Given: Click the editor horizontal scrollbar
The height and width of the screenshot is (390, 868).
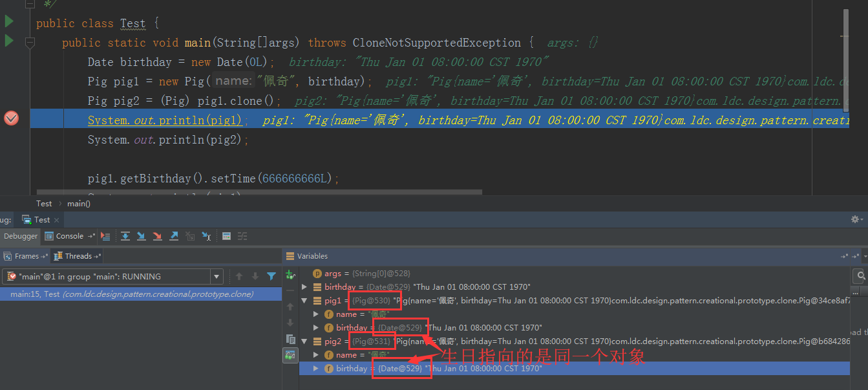Looking at the screenshot, I should click(x=259, y=192).
